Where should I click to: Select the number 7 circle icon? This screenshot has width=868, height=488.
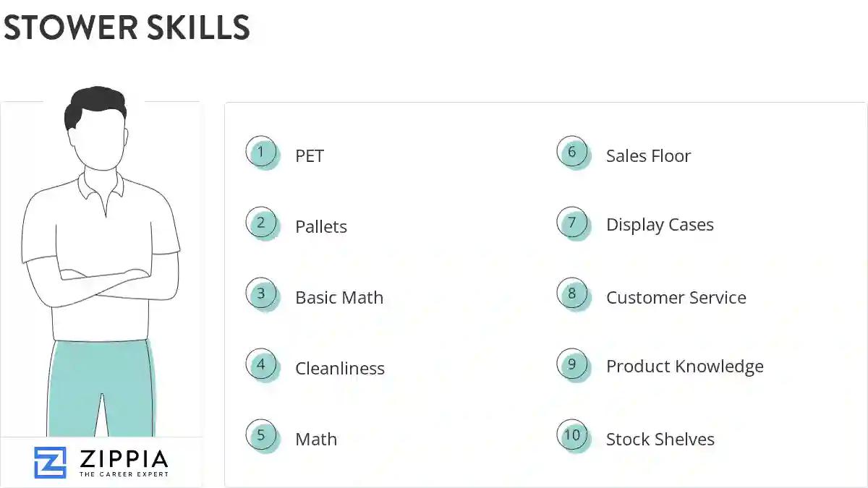coord(572,223)
